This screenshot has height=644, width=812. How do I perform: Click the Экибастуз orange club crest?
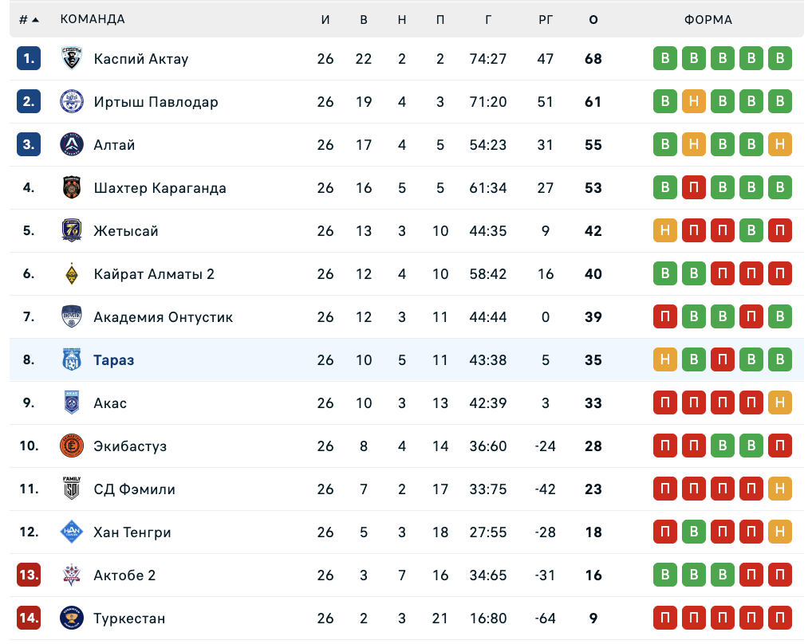pos(72,446)
